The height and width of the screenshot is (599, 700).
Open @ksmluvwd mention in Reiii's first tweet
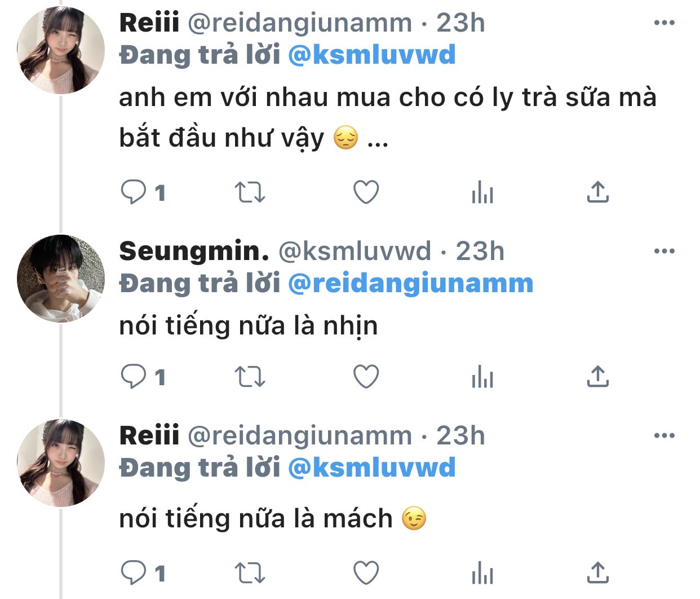coord(371,55)
